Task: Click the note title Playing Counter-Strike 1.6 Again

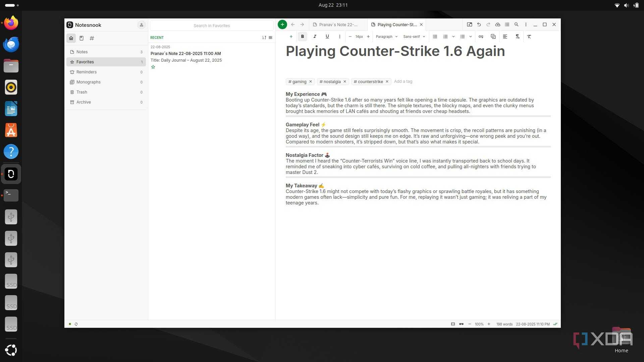Action: click(x=395, y=51)
